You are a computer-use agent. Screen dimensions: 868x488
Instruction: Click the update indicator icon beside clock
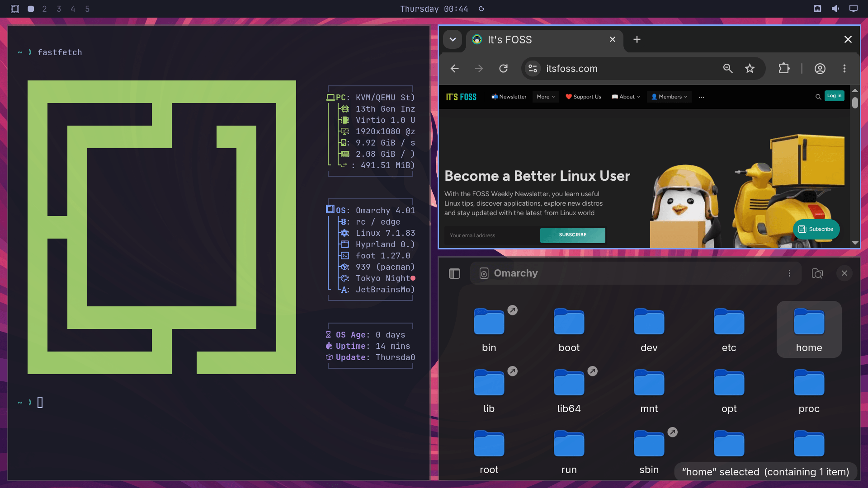[x=481, y=9]
